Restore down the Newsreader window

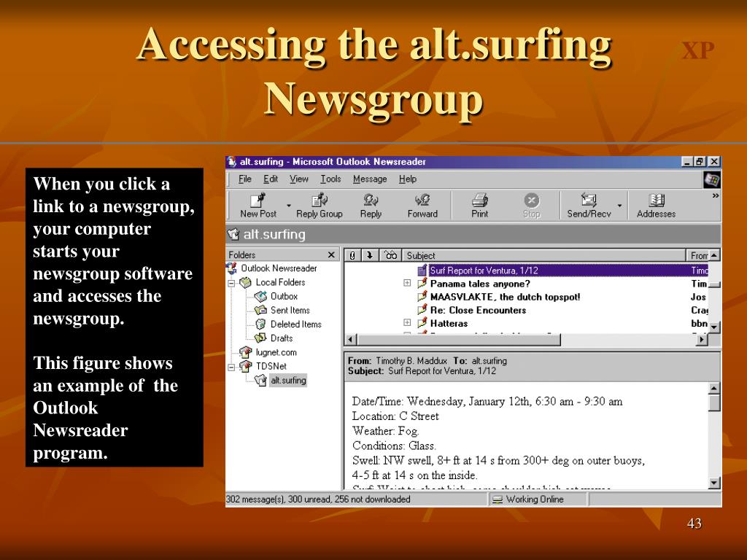[x=699, y=162]
